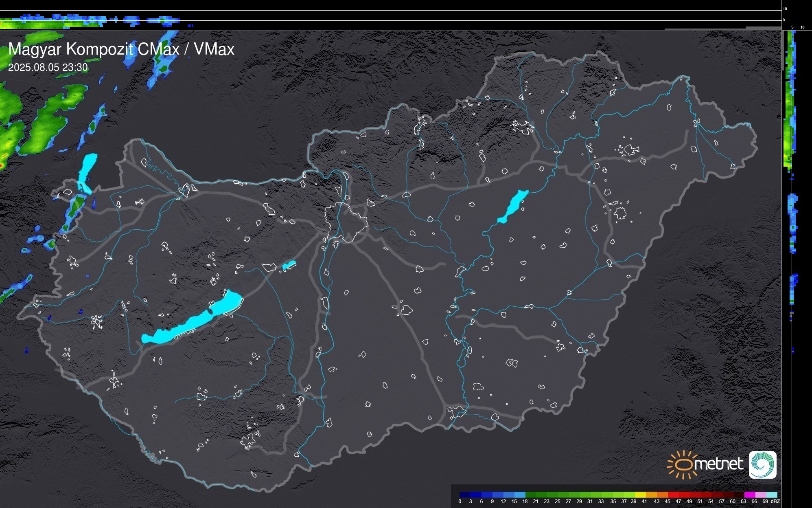
Task: Pick the yellow 39 dBZ swatch
Action: click(x=640, y=495)
